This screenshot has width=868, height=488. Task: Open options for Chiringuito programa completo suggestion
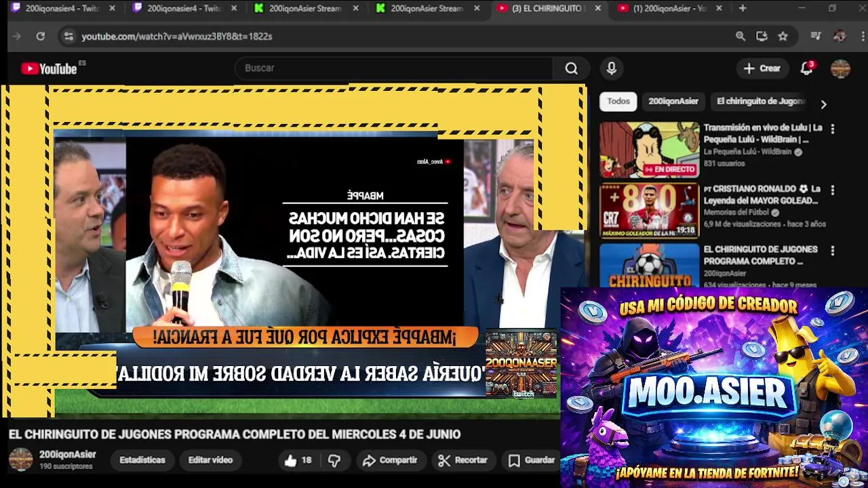(833, 251)
